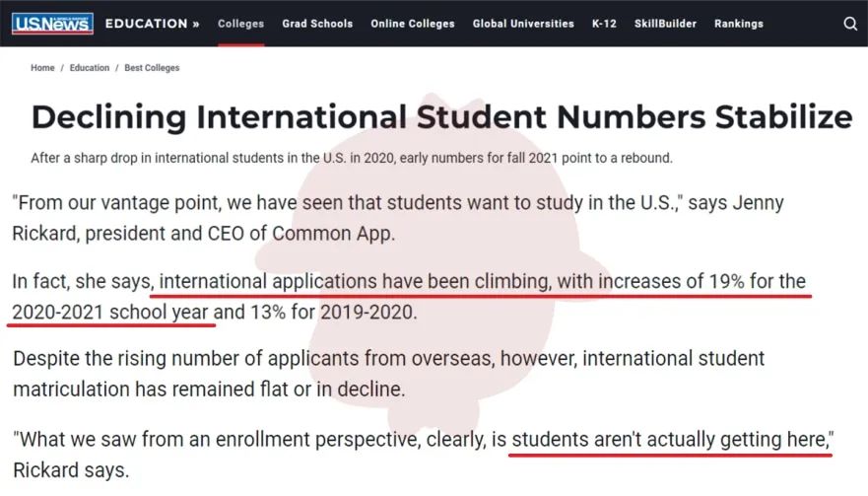The height and width of the screenshot is (496, 868).
Task: Go to the Rankings section
Action: tap(738, 24)
